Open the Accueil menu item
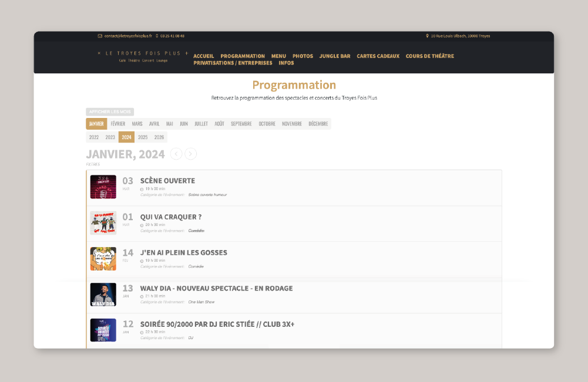 click(204, 56)
